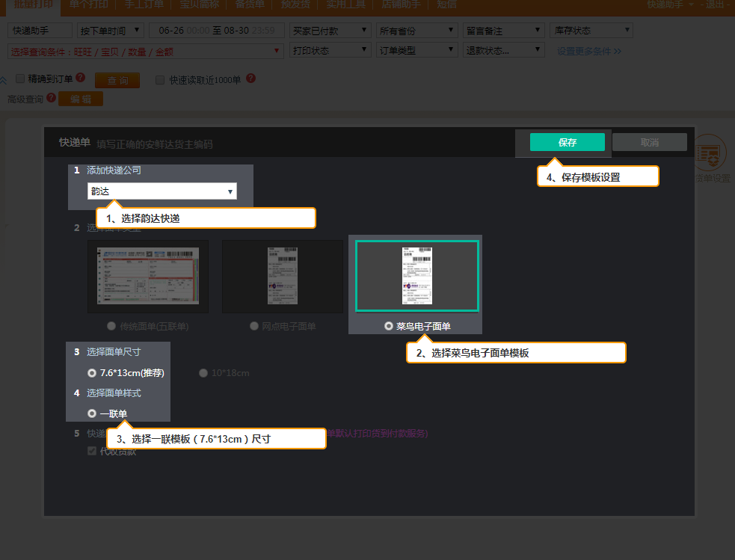Open the 所有省份 province dropdown

coord(416,31)
